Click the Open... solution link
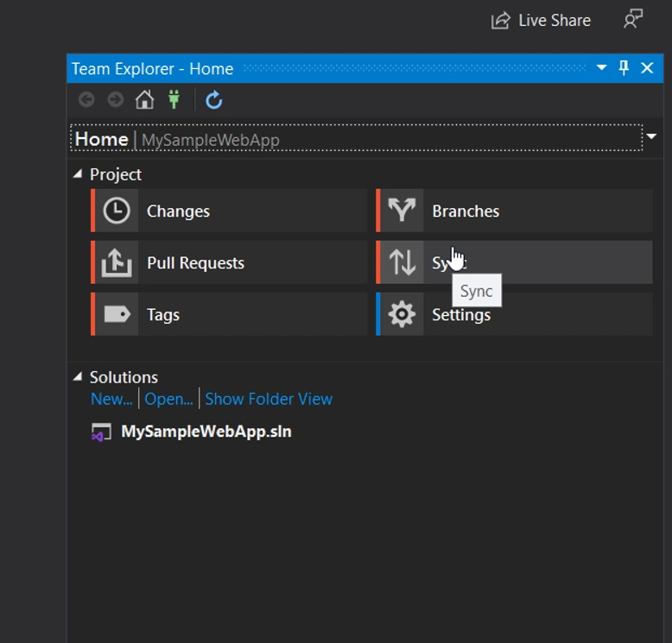Image resolution: width=672 pixels, height=643 pixels. tap(168, 399)
